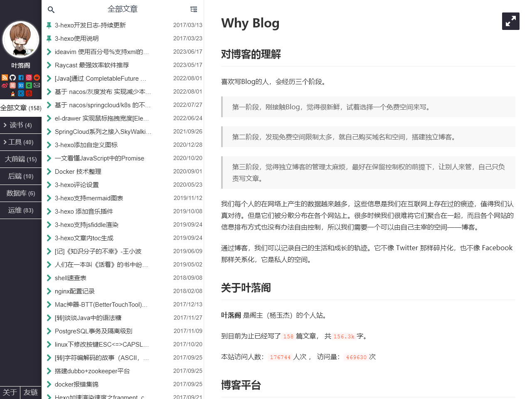Expand the 读书 category chevron
This screenshot has width=532, height=399.
pyautogui.click(x=5, y=125)
